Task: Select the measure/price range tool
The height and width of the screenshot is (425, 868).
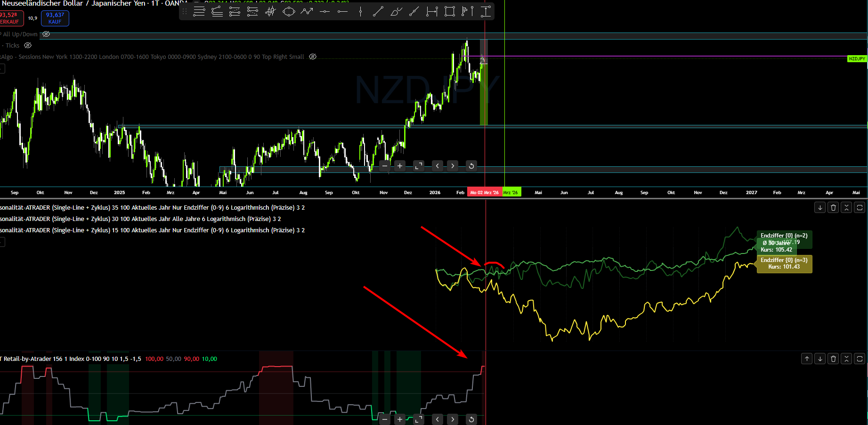Action: [x=431, y=11]
